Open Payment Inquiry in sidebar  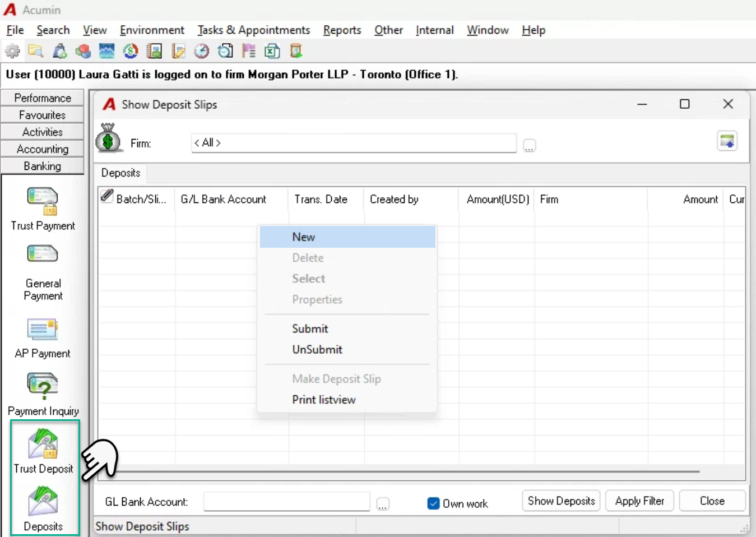(43, 395)
